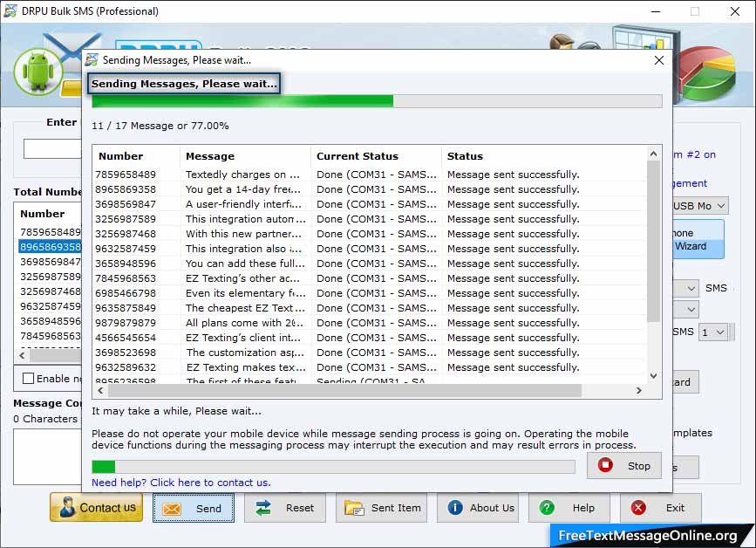Open the Sent Item list

381,508
